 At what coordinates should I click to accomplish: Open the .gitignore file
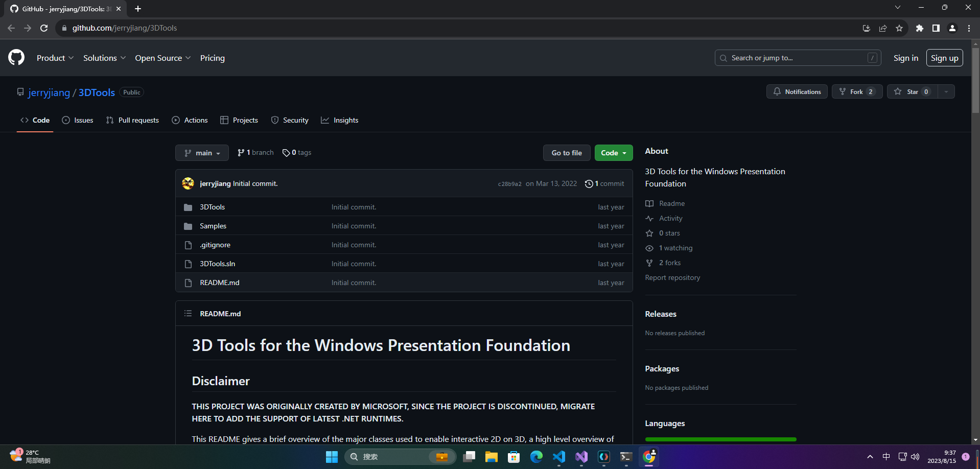point(215,245)
